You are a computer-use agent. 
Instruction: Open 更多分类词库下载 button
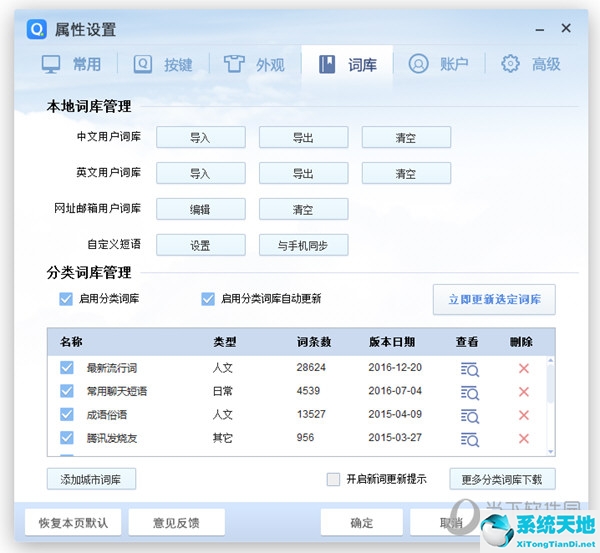click(x=502, y=479)
